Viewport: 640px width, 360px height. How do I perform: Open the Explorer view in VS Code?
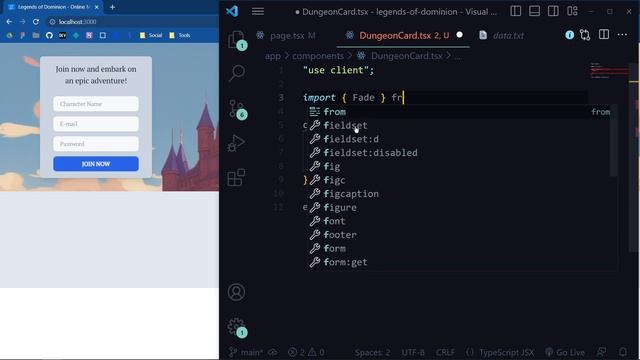pyautogui.click(x=236, y=40)
